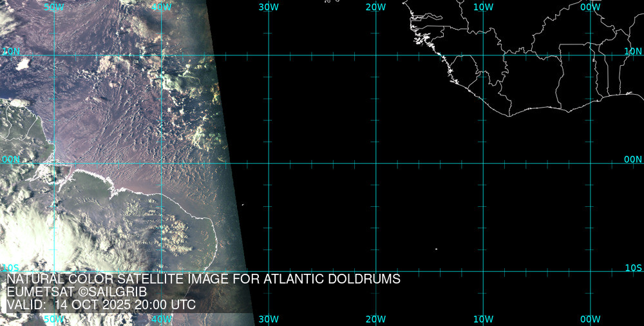644x326 pixels.
Task: Click the grid intersection of 10W and 10S
Action: (x=483, y=271)
